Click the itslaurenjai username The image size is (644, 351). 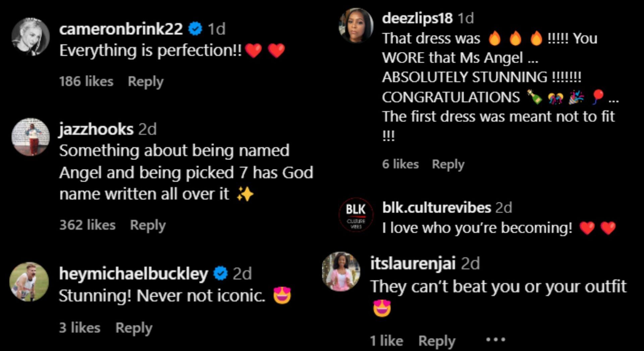(413, 263)
